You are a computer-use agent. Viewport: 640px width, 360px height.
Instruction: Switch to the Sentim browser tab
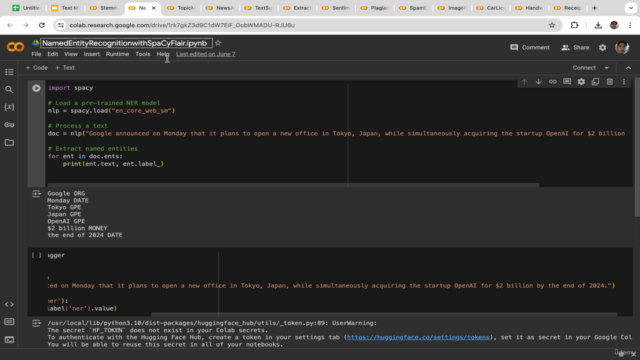(336, 8)
